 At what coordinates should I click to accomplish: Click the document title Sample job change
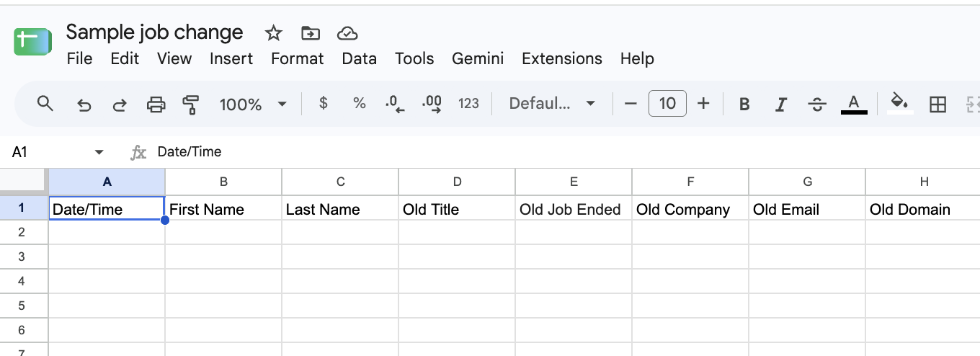(155, 32)
